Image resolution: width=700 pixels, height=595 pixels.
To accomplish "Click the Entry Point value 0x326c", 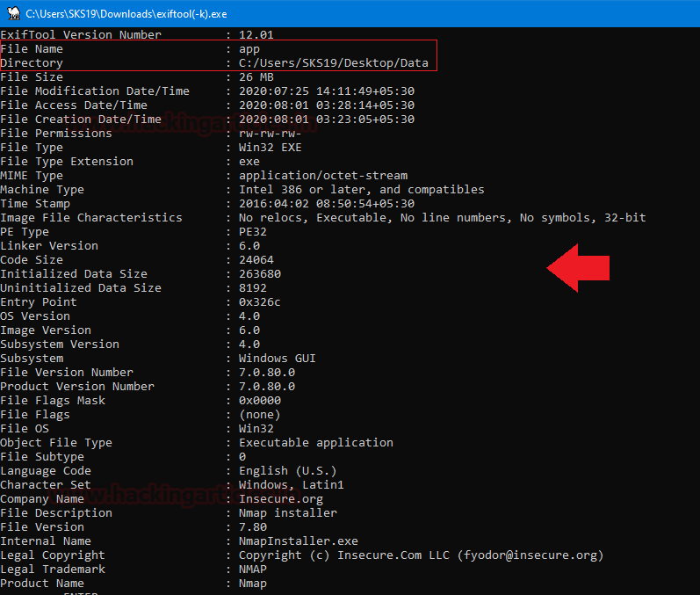I will click(260, 302).
